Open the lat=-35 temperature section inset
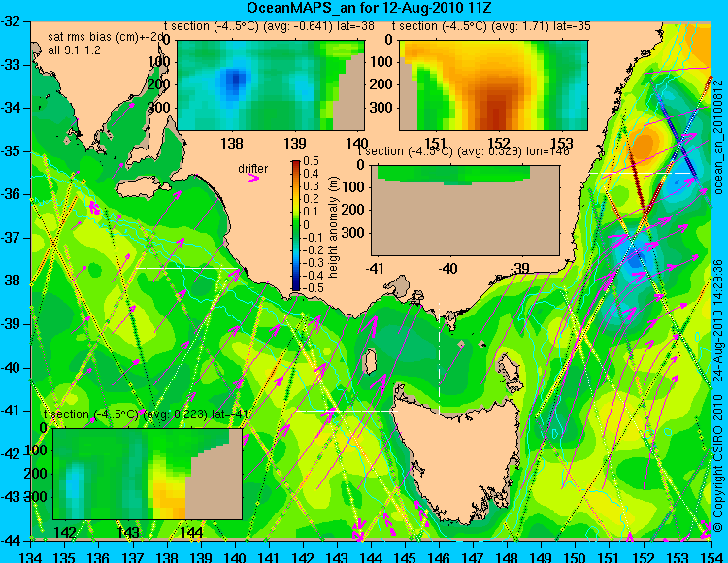This screenshot has width=728, height=563. (x=493, y=85)
